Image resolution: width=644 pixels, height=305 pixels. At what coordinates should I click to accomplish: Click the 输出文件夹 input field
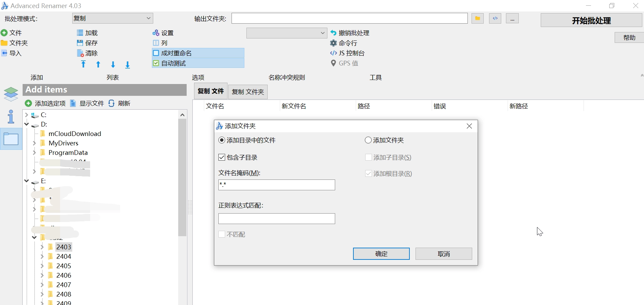[350, 18]
